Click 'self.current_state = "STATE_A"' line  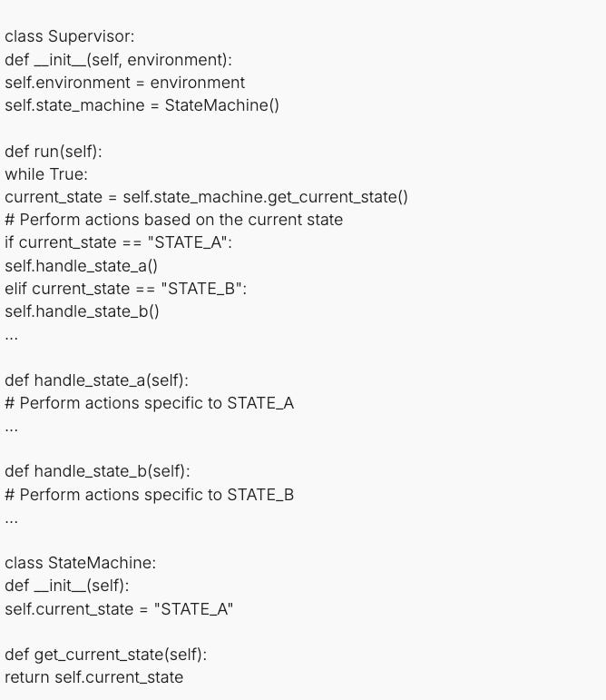119,609
